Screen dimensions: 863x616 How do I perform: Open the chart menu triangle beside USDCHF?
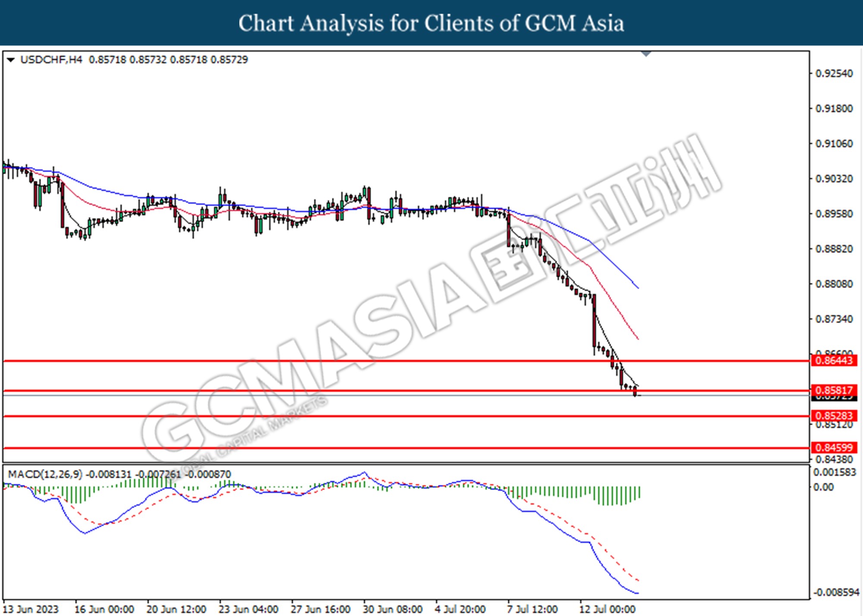10,60
